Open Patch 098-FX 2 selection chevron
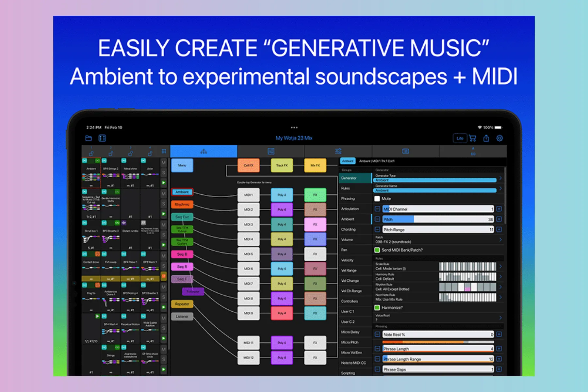 (x=500, y=240)
